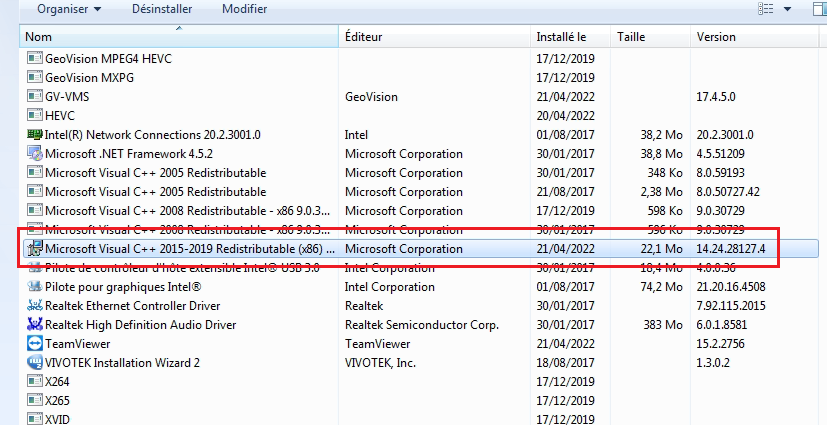Select the GeoVision MXPG entry
The image size is (827, 425).
(x=90, y=78)
